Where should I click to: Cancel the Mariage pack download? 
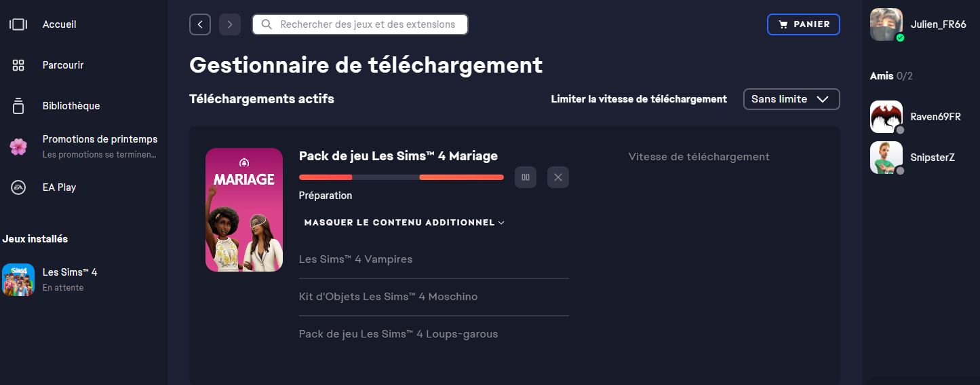[x=558, y=177]
